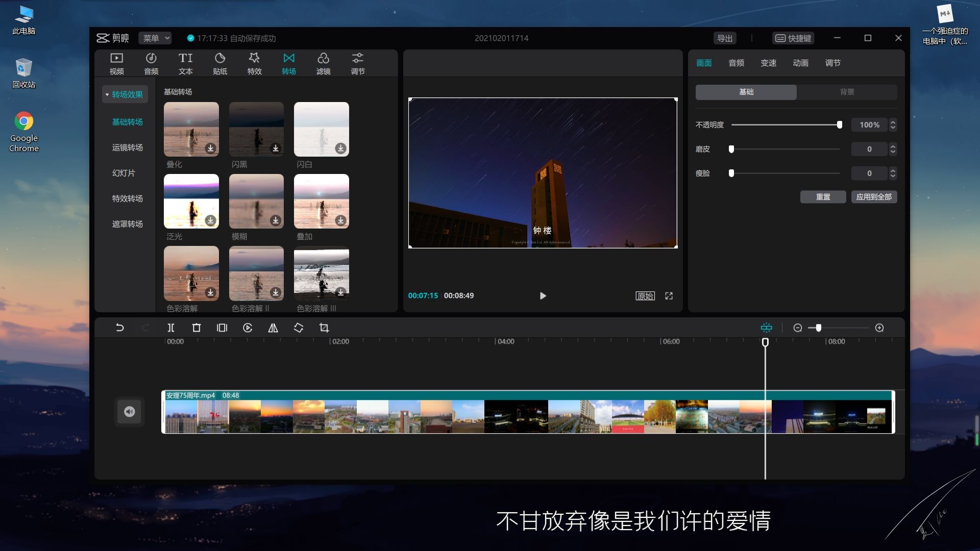The height and width of the screenshot is (551, 980).
Task: Click the 应用到全部 apply to all button
Action: point(874,197)
